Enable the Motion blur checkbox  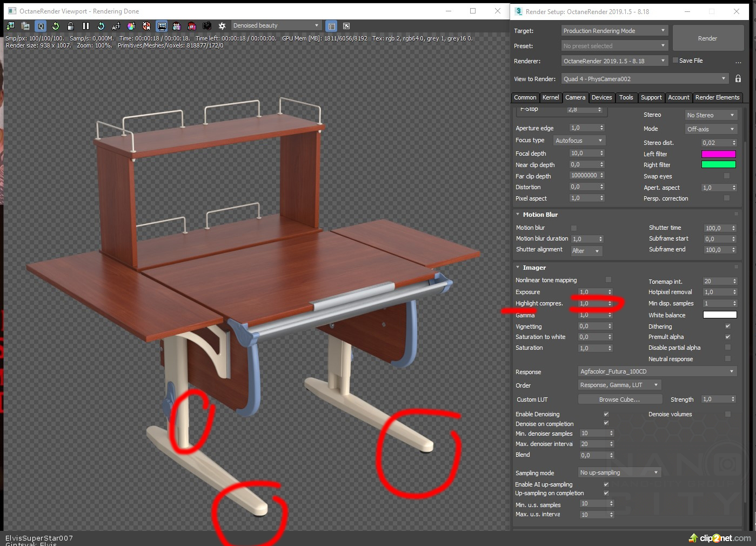coord(574,228)
